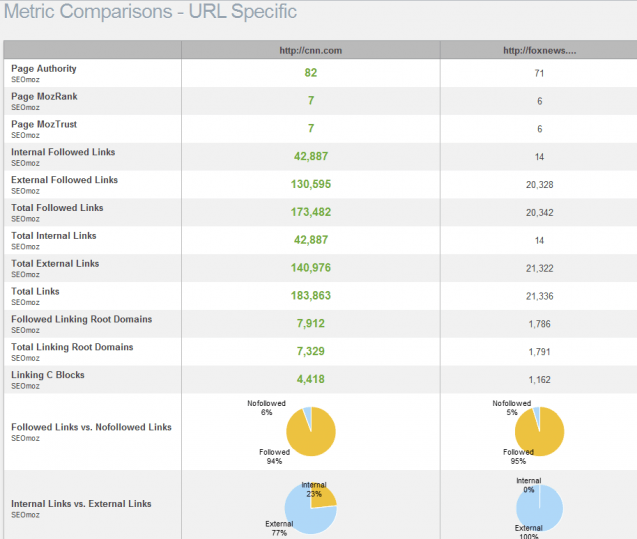Click Fox News pie label Followed 95%
The height and width of the screenshot is (539, 637).
pyautogui.click(x=518, y=457)
